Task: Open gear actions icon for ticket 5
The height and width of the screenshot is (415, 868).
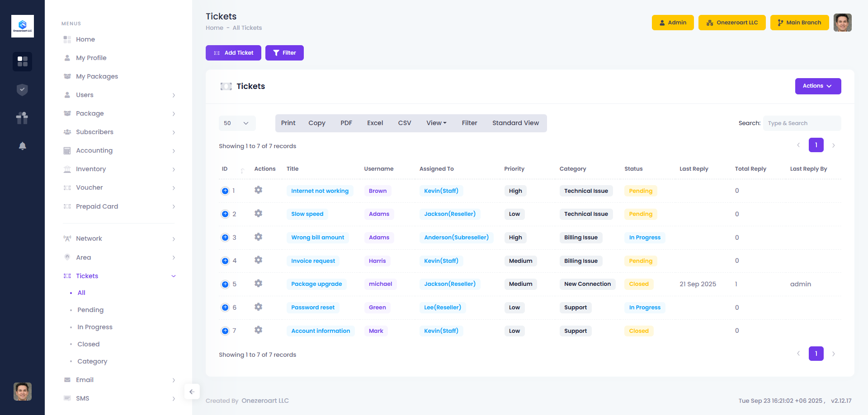Action: coord(258,284)
